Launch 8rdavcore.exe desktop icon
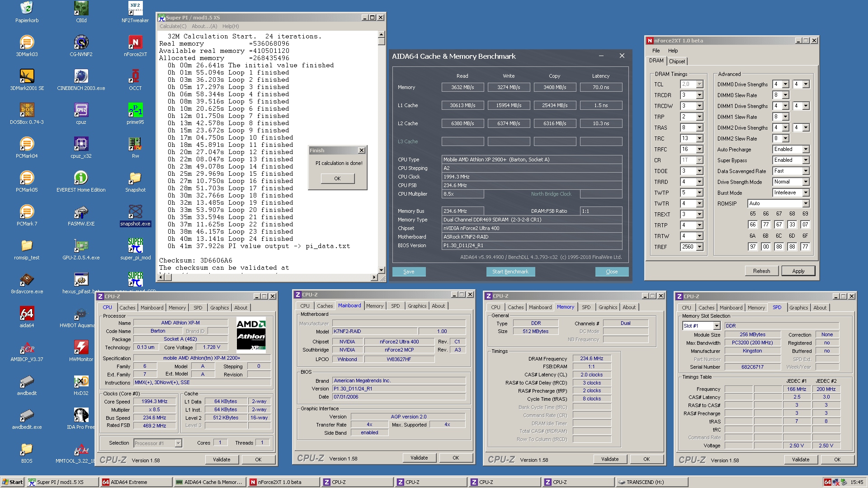The width and height of the screenshot is (868, 488). (27, 283)
